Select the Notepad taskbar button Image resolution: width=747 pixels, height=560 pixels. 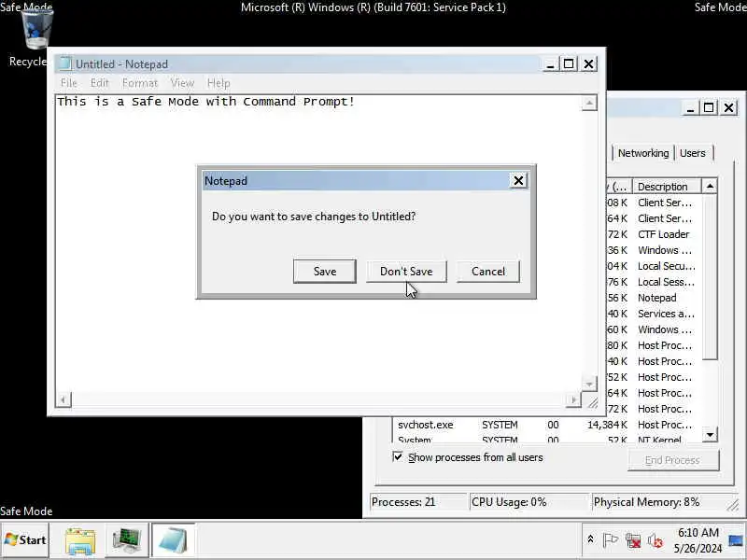click(x=173, y=540)
